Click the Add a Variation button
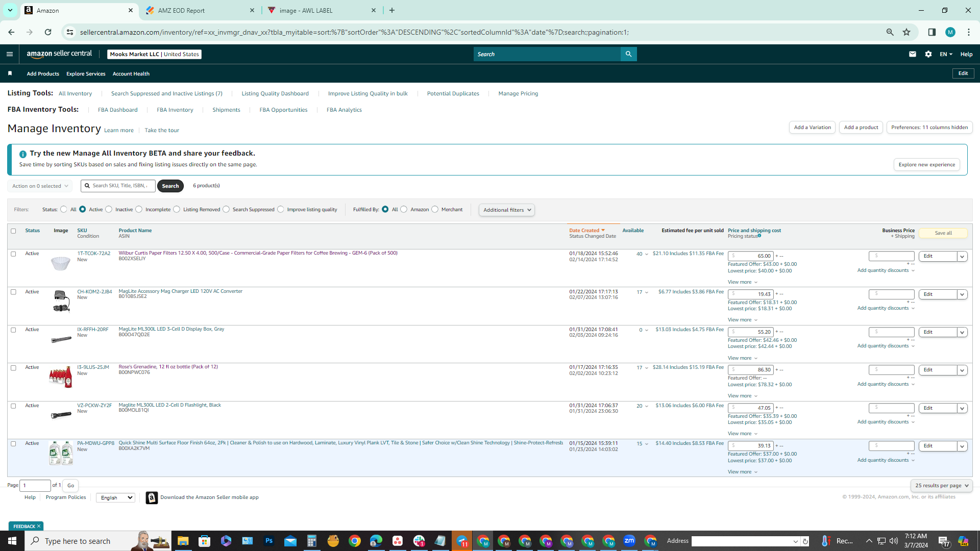980x551 pixels. (x=812, y=128)
